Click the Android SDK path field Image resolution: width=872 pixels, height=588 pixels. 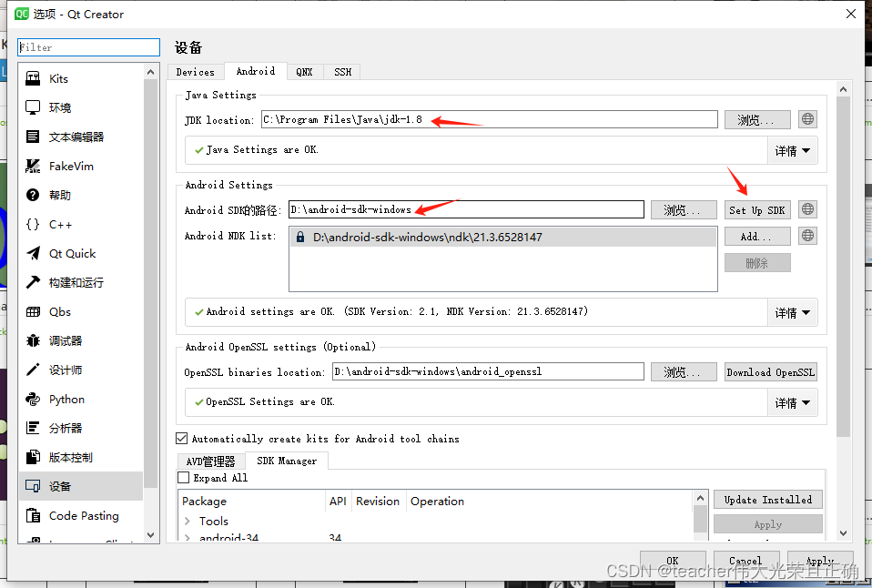466,209
